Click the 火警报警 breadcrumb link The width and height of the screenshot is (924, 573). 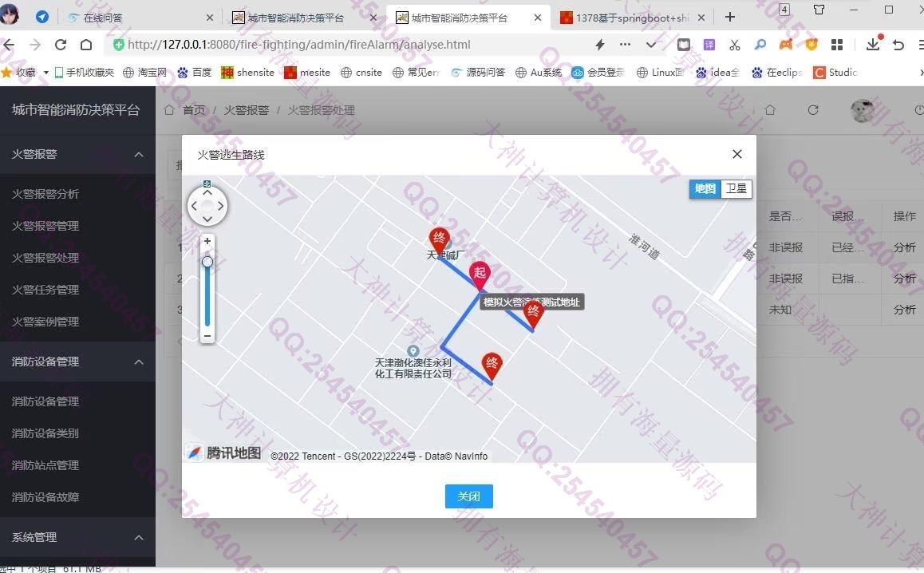[247, 110]
